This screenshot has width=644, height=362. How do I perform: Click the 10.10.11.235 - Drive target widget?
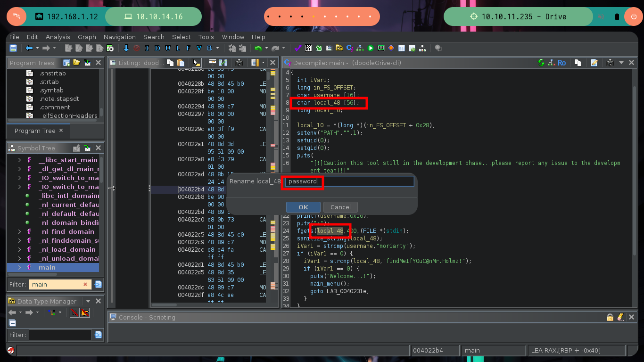coord(519,16)
